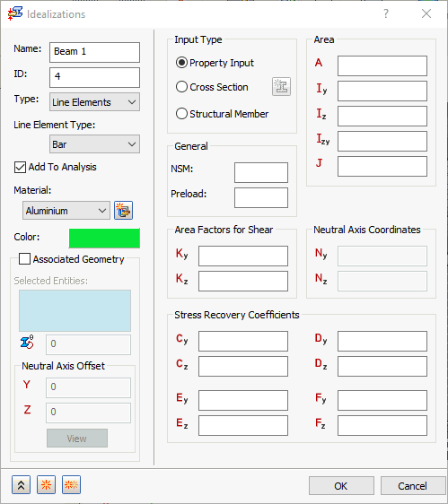Click the Ny neutral axis coordinate field

(x=382, y=256)
